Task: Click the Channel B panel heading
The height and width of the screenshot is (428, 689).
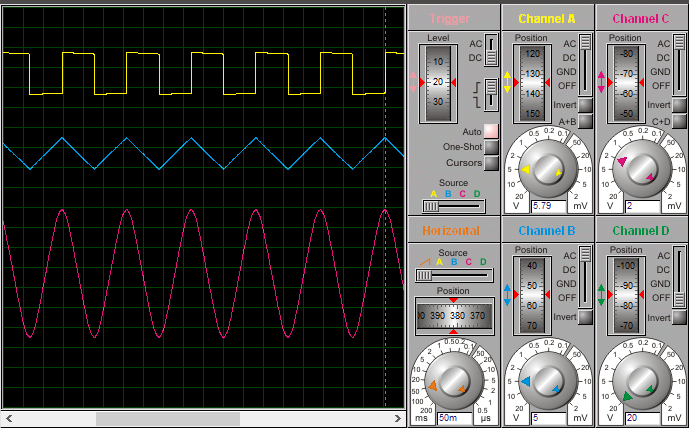Action: point(547,231)
